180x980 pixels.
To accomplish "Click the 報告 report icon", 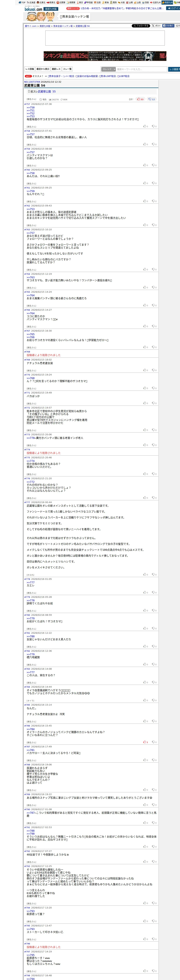I will (x=43, y=100).
